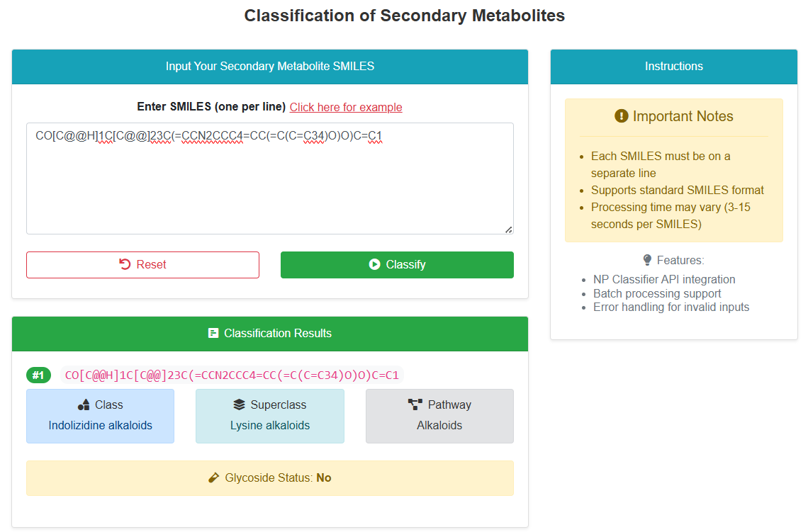Viewport: 808px width, 532px height.
Task: Click the Pathway diagram icon
Action: 415,404
